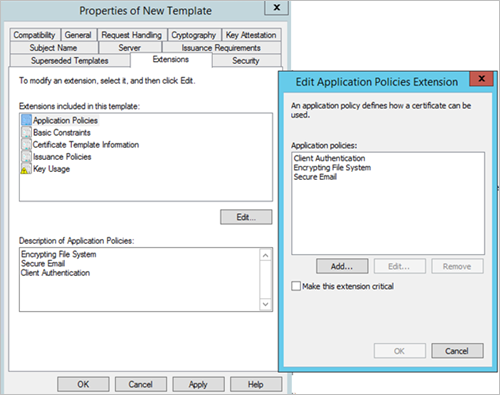
Task: Click OK in Edit Application Policies Extension
Action: 400,351
